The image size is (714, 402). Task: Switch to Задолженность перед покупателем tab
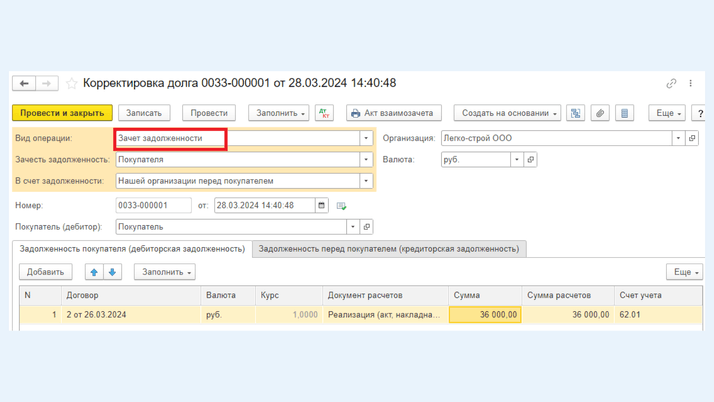click(389, 248)
